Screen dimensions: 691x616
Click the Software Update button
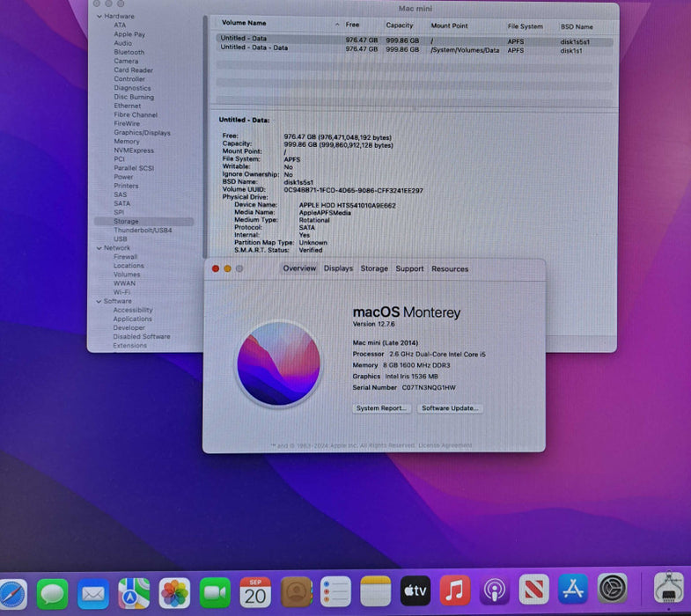click(450, 408)
